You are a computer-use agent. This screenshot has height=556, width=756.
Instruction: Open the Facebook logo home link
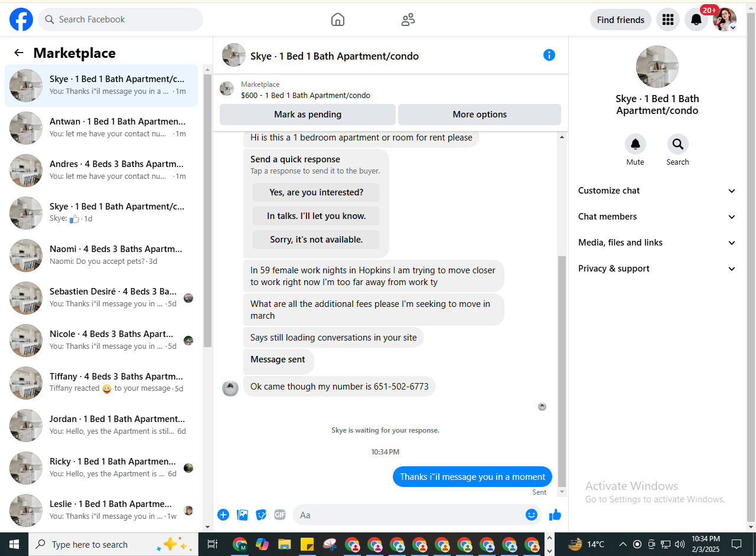[x=21, y=19]
